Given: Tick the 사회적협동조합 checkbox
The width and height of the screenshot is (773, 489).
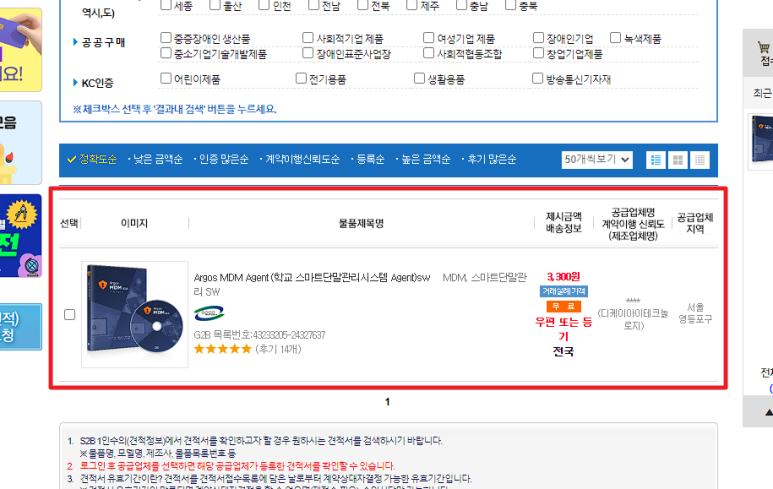Looking at the screenshot, I should coord(429,53).
